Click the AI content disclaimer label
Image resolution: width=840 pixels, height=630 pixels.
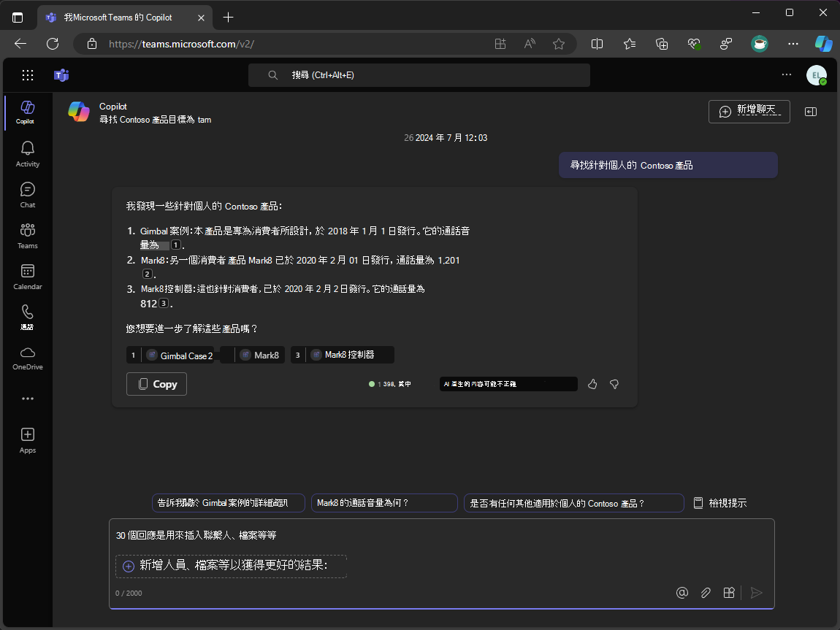click(508, 384)
